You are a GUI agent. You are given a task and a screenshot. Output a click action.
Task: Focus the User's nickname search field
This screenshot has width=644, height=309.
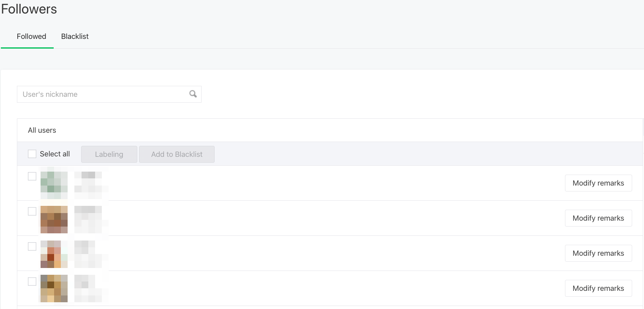point(101,94)
